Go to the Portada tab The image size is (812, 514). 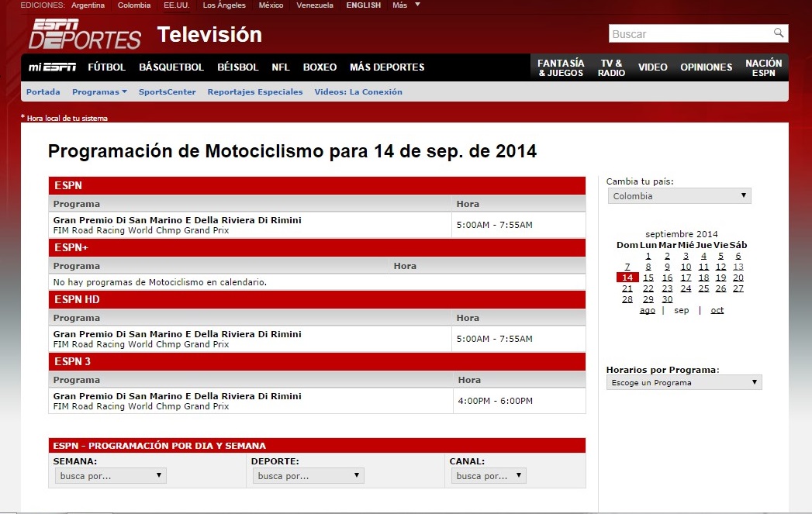(x=43, y=92)
